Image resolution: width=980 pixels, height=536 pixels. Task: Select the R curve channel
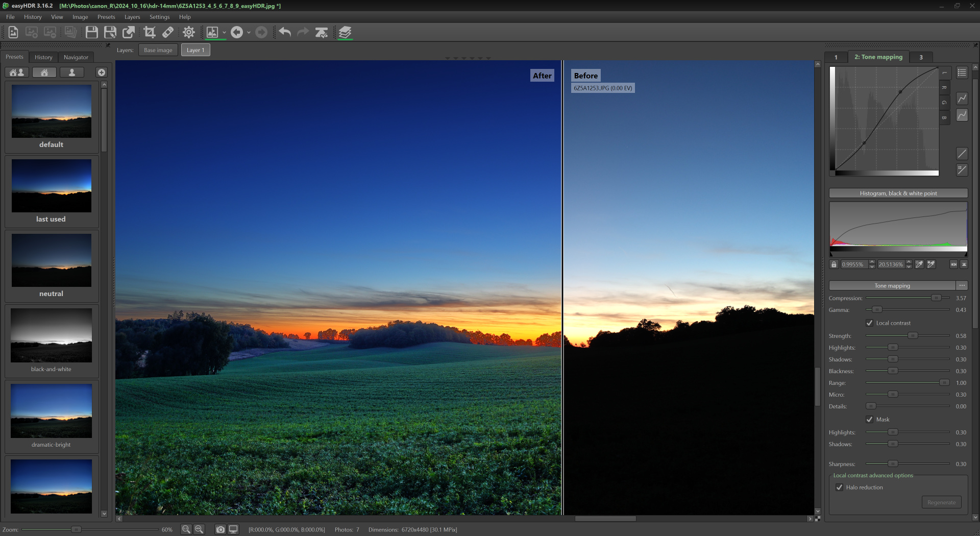coord(945,87)
